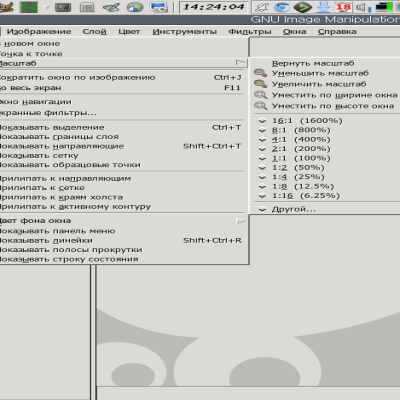
Task: Open the Цвет фона окна submenu arrow
Action: pyautogui.click(x=240, y=220)
